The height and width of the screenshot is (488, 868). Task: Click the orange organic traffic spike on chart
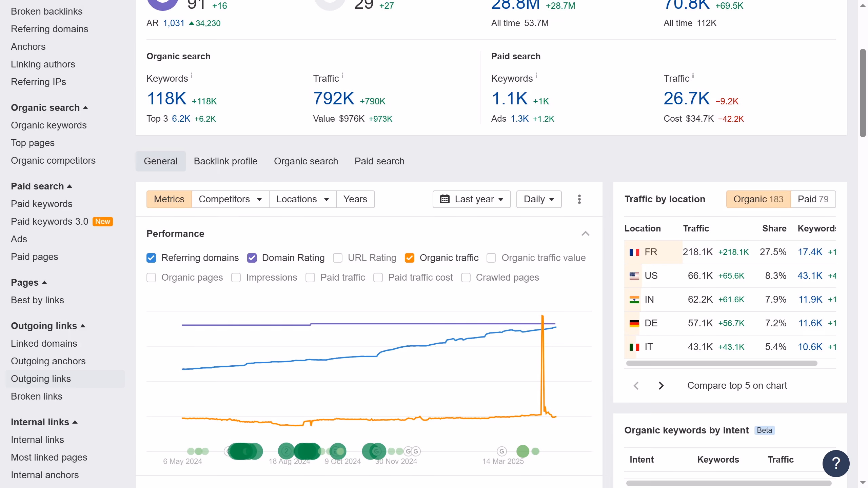coord(542,364)
